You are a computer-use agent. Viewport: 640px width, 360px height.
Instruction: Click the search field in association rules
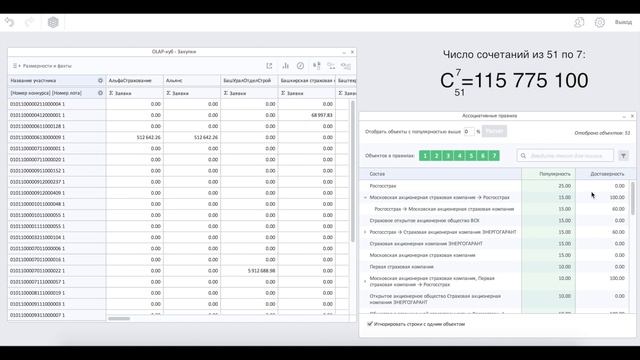click(565, 156)
